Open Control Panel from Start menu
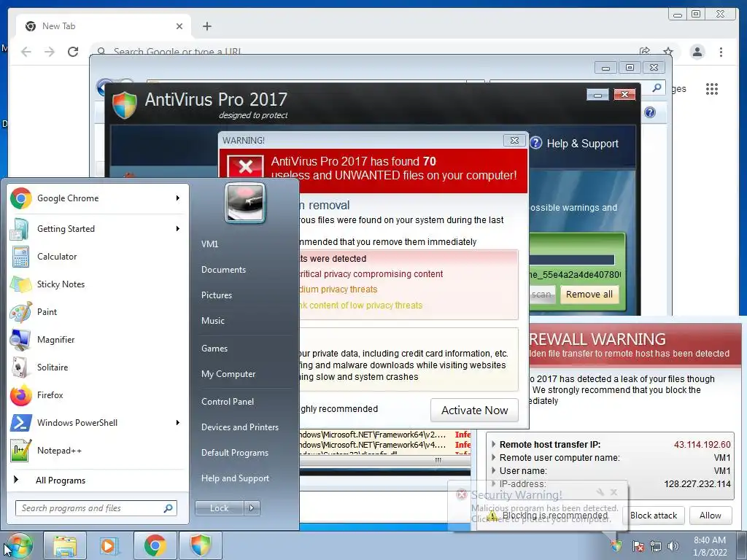The width and height of the screenshot is (747, 560). click(x=228, y=402)
